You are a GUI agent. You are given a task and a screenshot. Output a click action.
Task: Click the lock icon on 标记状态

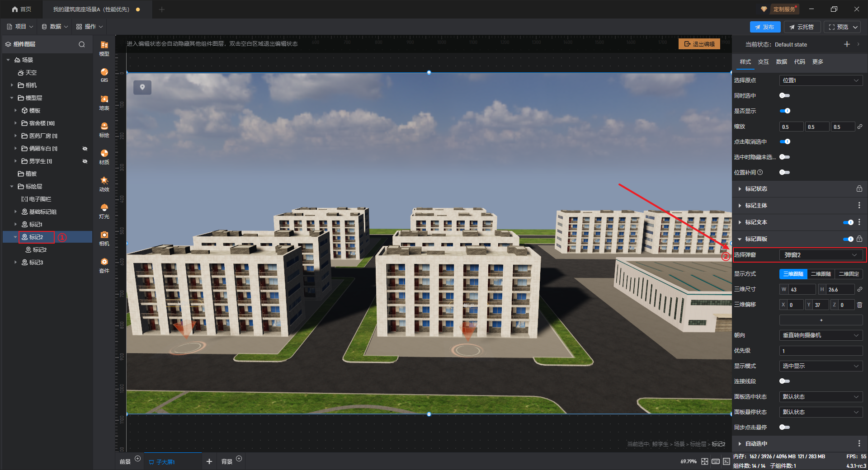coord(859,188)
